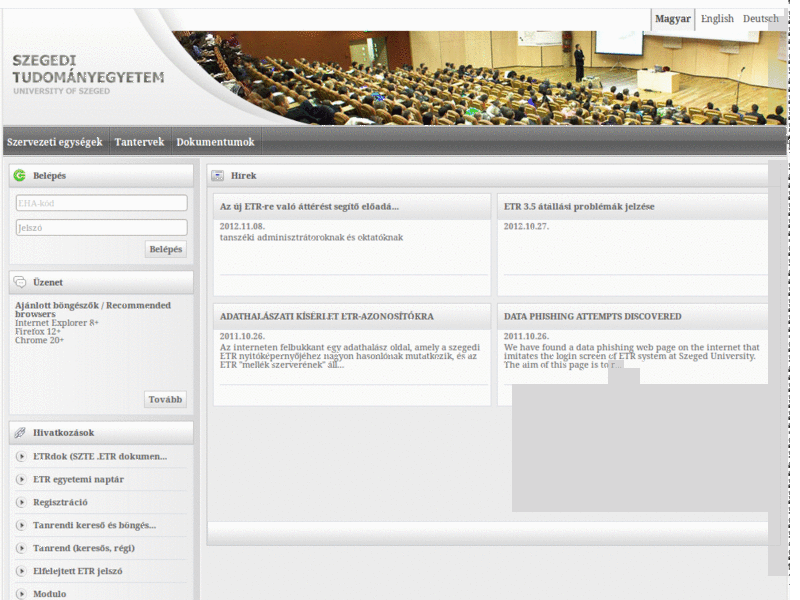Open ETRdok (SZTE .ETR dokumen... link
The image size is (800, 600).
[x=100, y=457]
